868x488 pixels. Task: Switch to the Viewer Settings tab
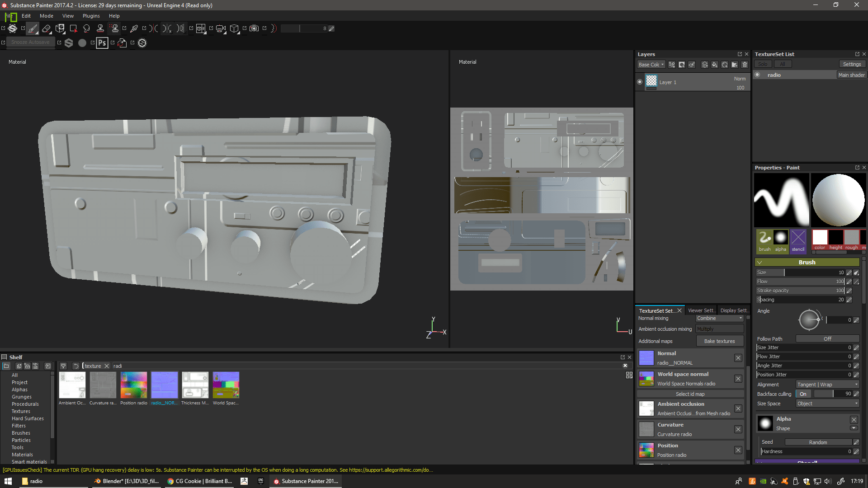point(701,310)
